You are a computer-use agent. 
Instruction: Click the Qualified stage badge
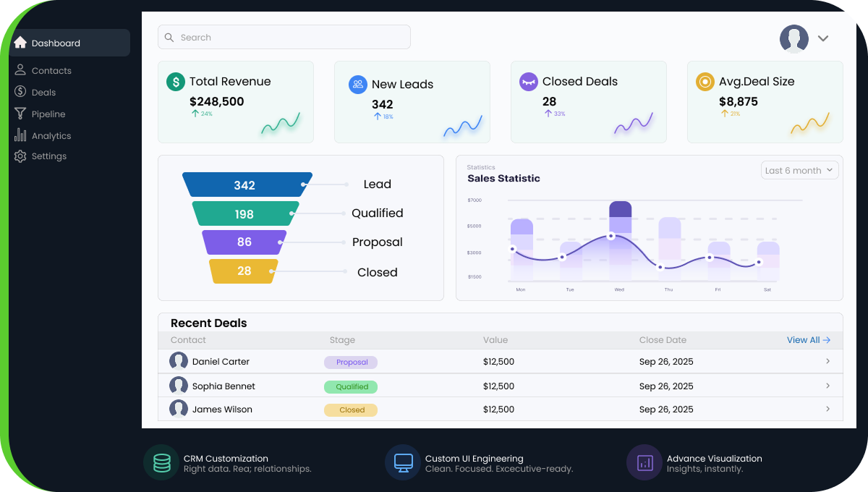351,387
